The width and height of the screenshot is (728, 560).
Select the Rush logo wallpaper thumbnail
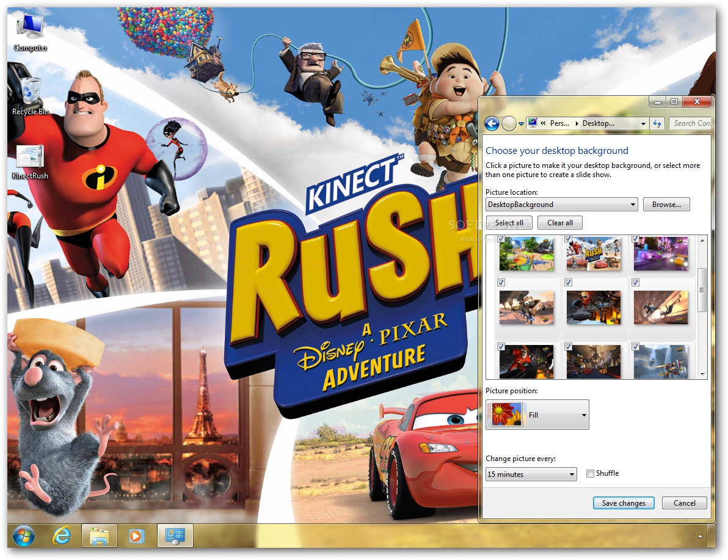click(x=594, y=254)
